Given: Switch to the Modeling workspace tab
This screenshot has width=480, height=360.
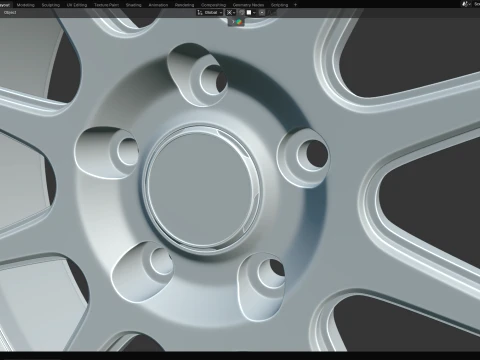Looking at the screenshot, I should [26, 5].
